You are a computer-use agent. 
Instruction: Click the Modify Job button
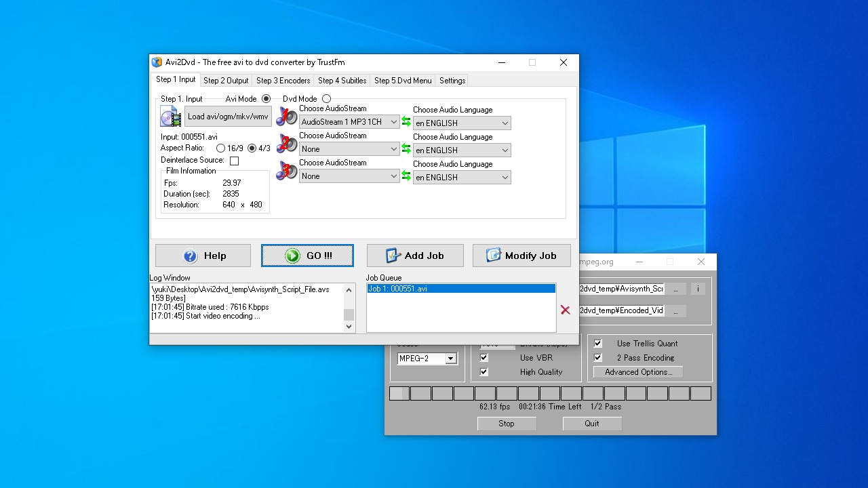(x=521, y=256)
